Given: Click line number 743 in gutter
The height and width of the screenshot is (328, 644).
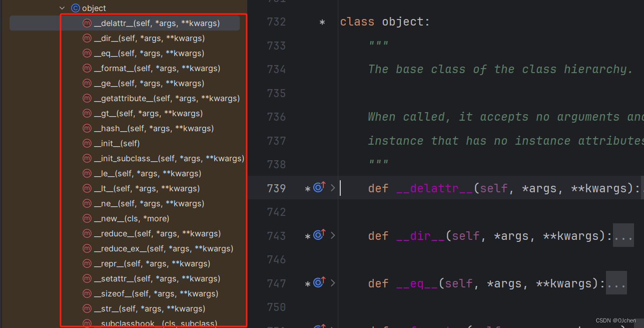Looking at the screenshot, I should coord(277,236).
